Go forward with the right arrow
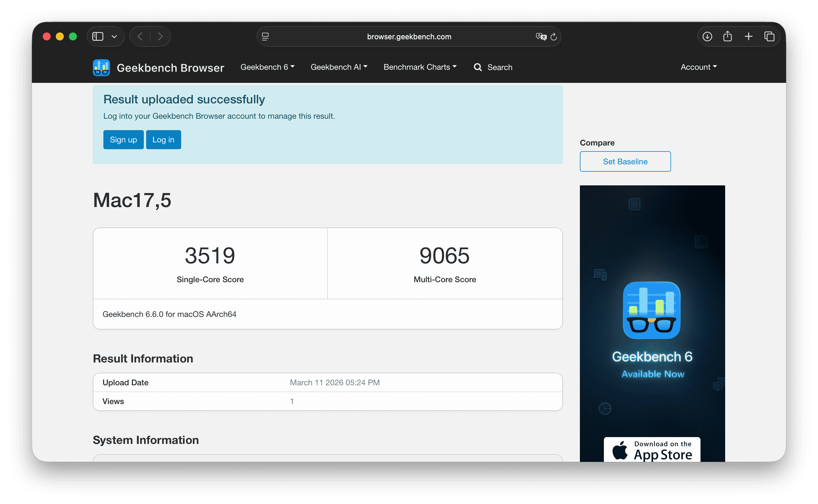The height and width of the screenshot is (504, 818). coord(160,36)
